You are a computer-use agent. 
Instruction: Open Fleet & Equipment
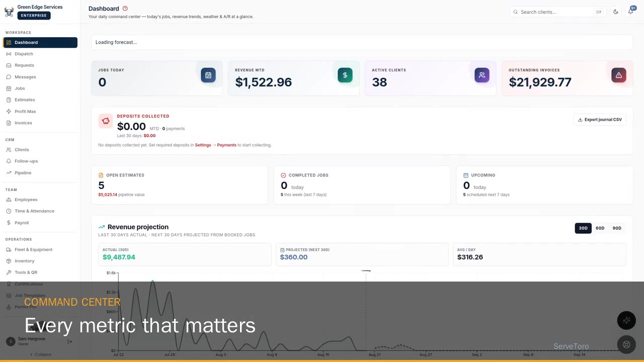(x=40, y=249)
